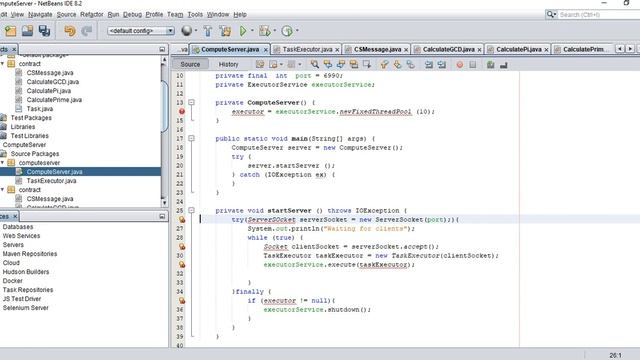Screen dimensions: 640x360
Task: Open dropdown arrow next to globe browser icon
Action: (196, 31)
